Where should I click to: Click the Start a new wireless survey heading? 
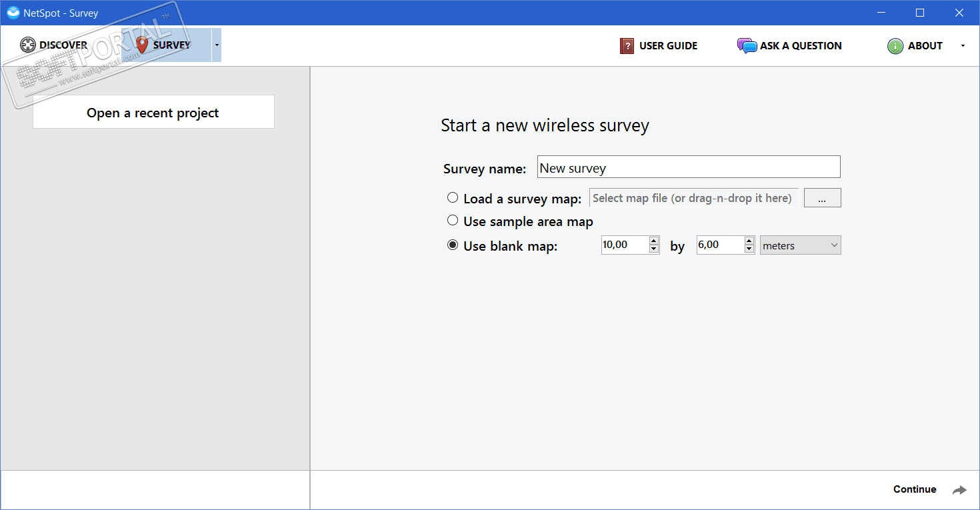click(x=545, y=125)
